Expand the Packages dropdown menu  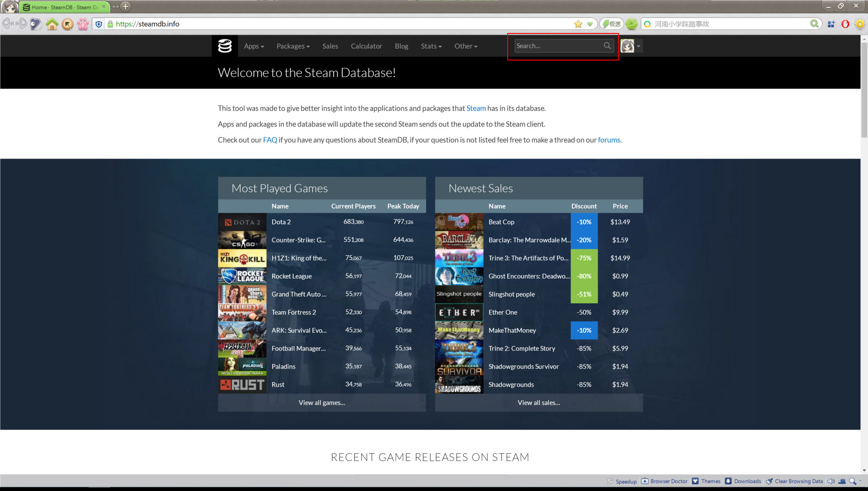pyautogui.click(x=293, y=46)
